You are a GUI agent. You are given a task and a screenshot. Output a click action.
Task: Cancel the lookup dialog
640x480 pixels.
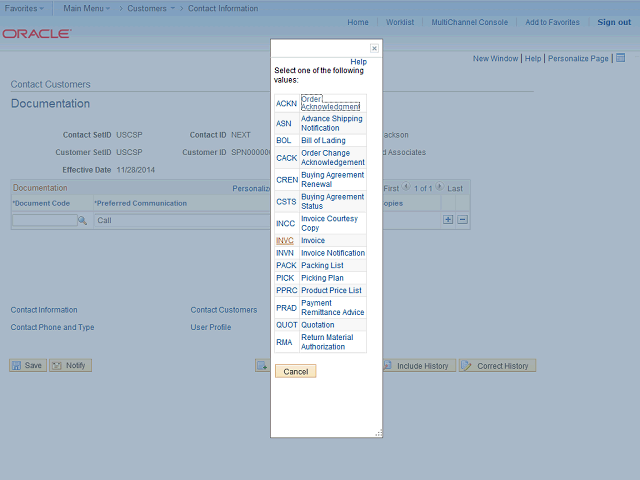point(296,371)
